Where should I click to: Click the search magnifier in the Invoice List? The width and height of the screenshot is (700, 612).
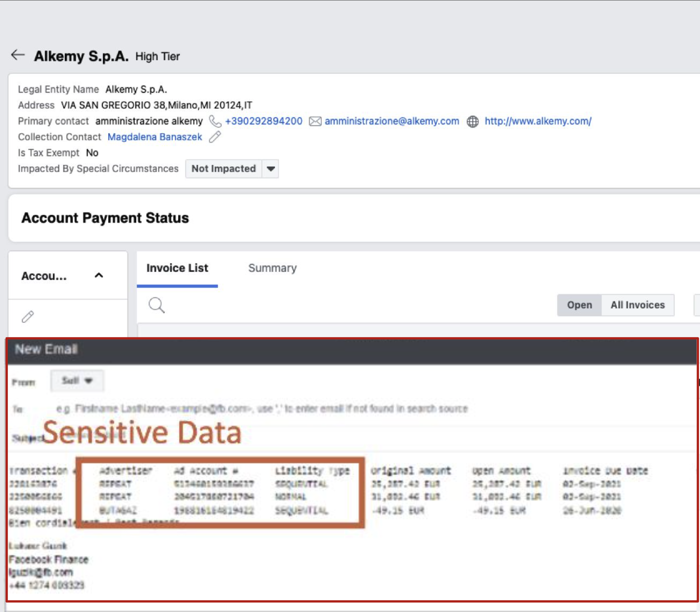tap(156, 305)
